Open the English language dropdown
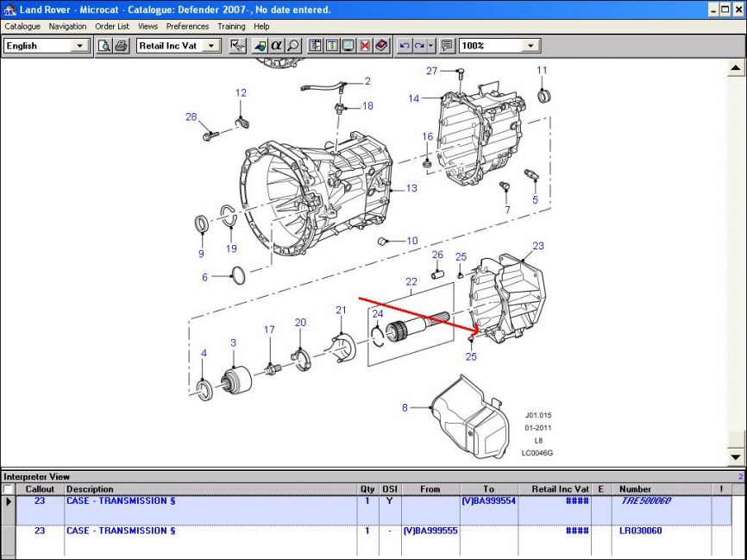 pos(79,46)
